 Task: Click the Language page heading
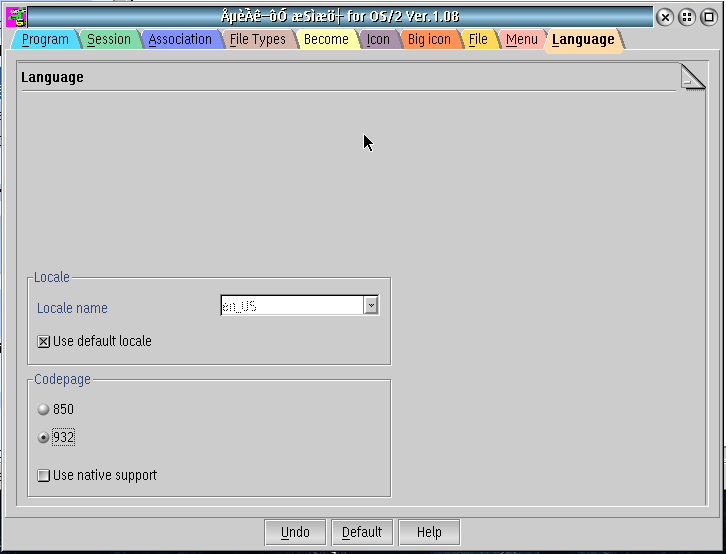52,77
